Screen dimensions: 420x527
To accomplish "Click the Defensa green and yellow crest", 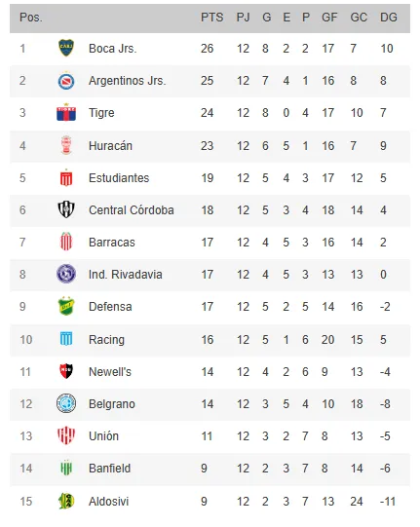I will pos(66,306).
